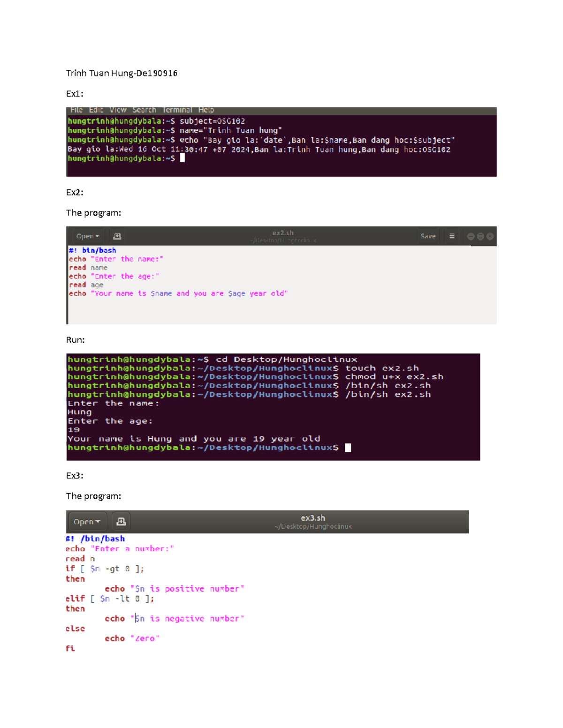Expand the Open dropdown in the ex3.sh editor

pos(86,521)
